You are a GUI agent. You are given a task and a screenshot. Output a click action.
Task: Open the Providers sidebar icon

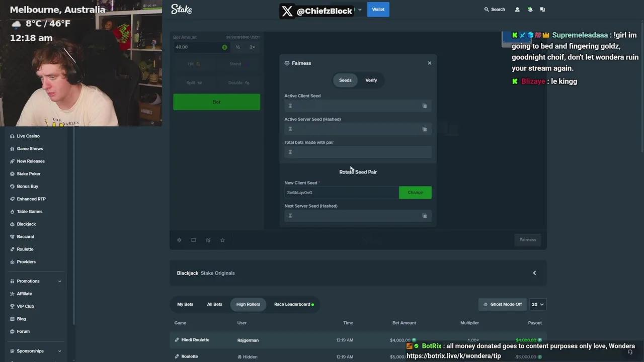coord(12,262)
